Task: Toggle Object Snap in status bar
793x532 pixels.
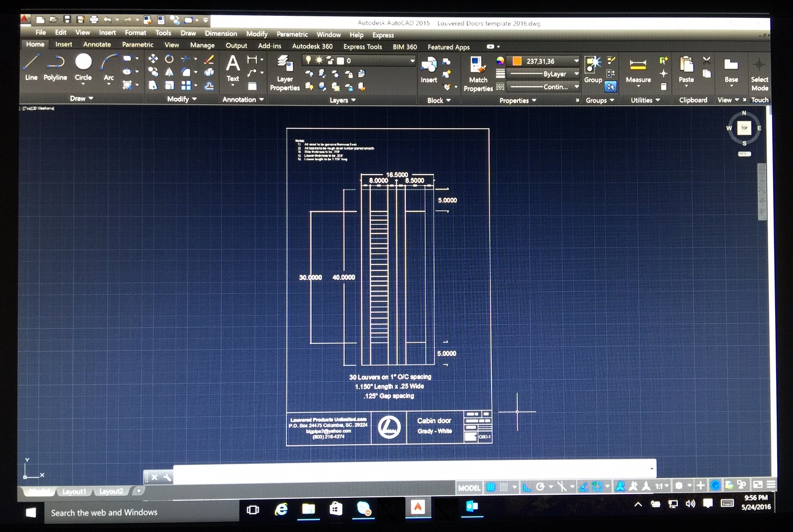Action: coord(597,487)
